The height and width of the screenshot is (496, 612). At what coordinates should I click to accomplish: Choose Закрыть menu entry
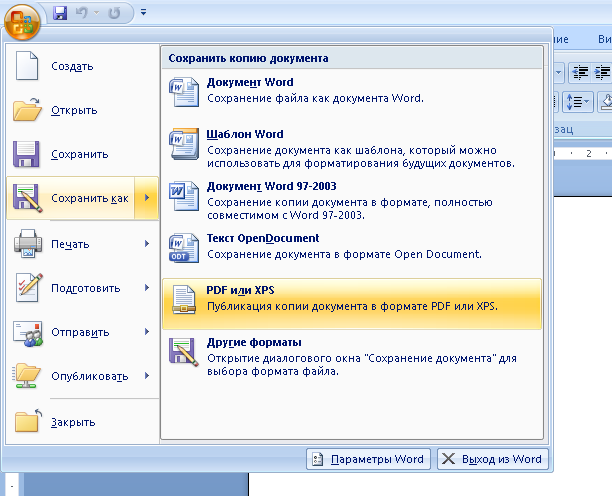coord(82,422)
